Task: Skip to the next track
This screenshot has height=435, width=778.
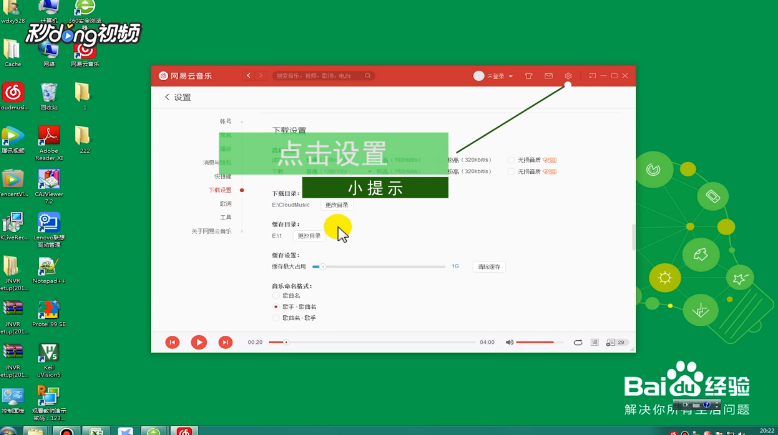Action: coord(225,342)
